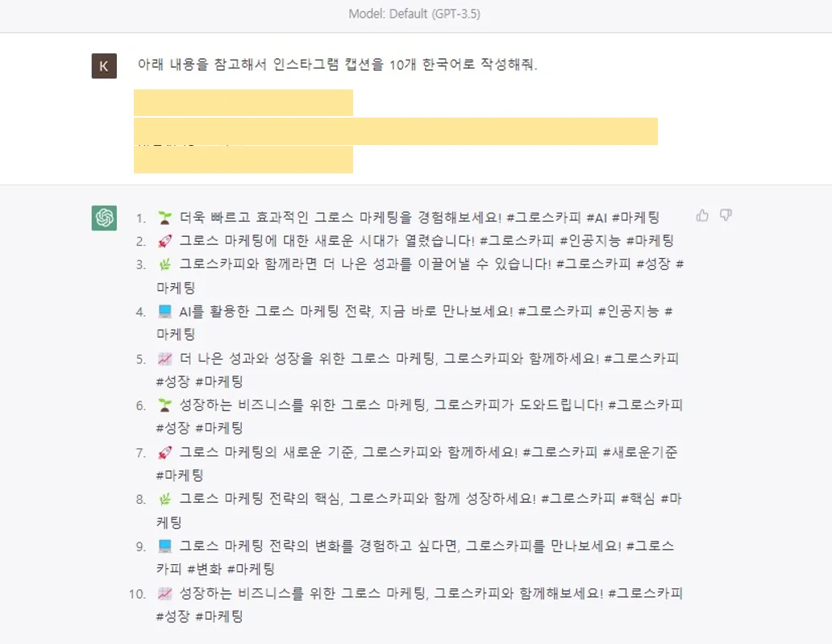The width and height of the screenshot is (832, 644).
Task: Click the green ChatGPT avatar icon
Action: (105, 216)
